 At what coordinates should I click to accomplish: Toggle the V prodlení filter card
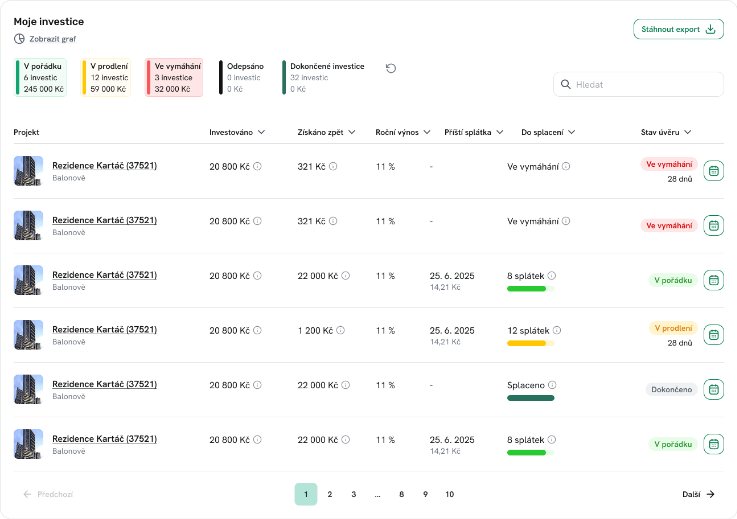[x=109, y=77]
